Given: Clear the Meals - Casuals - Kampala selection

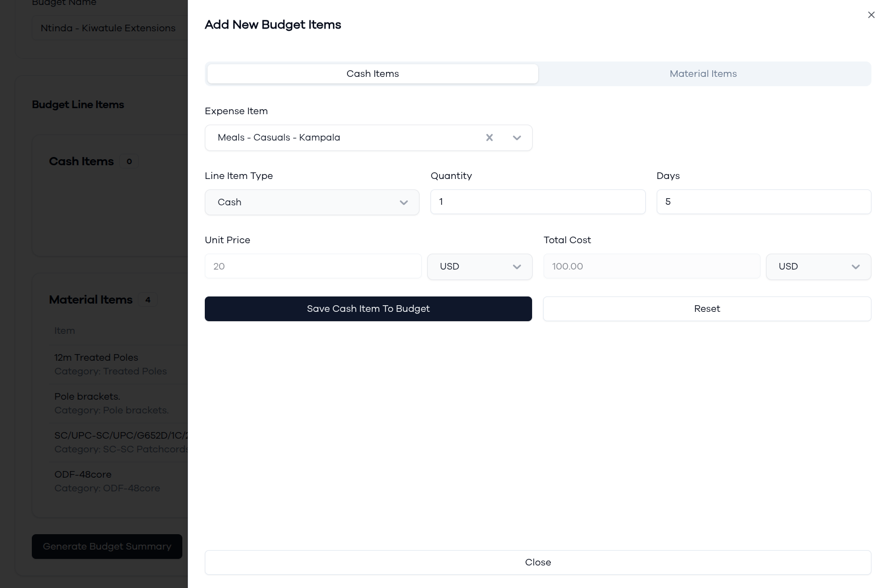Looking at the screenshot, I should [x=489, y=138].
